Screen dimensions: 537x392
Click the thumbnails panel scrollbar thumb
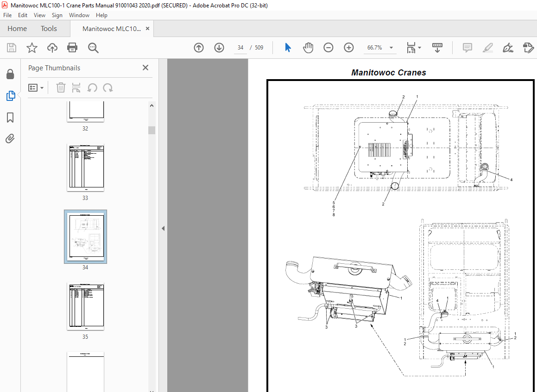coord(152,131)
